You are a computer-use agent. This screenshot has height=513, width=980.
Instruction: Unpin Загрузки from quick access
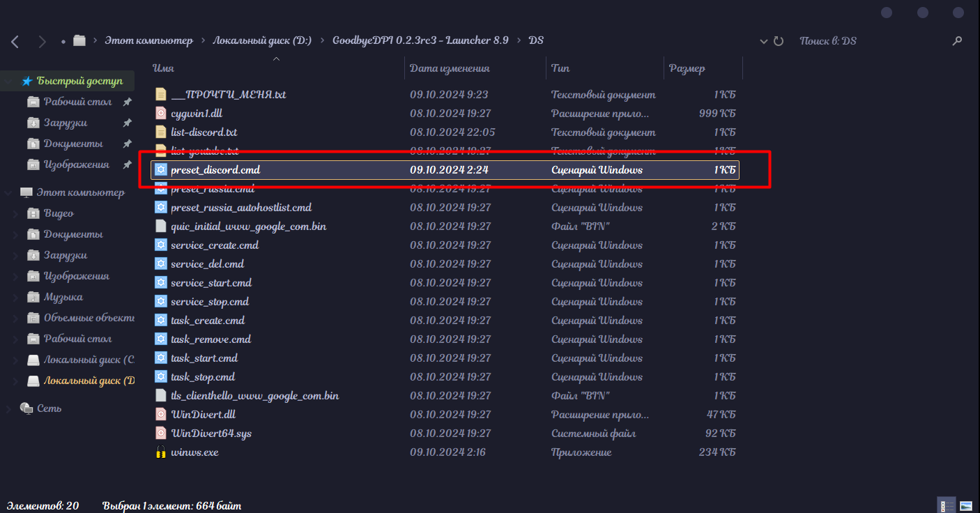(x=127, y=123)
